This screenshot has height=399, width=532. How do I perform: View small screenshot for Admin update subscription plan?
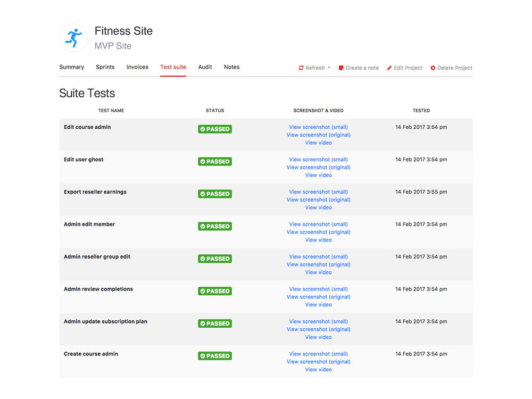pyautogui.click(x=318, y=322)
